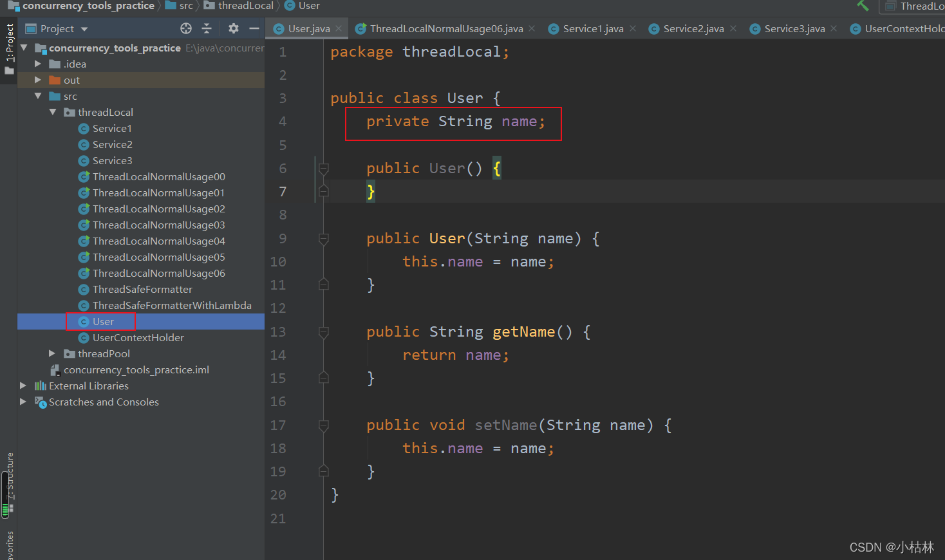
Task: Click the Collapse All icon in Project panel
Action: pos(207,28)
